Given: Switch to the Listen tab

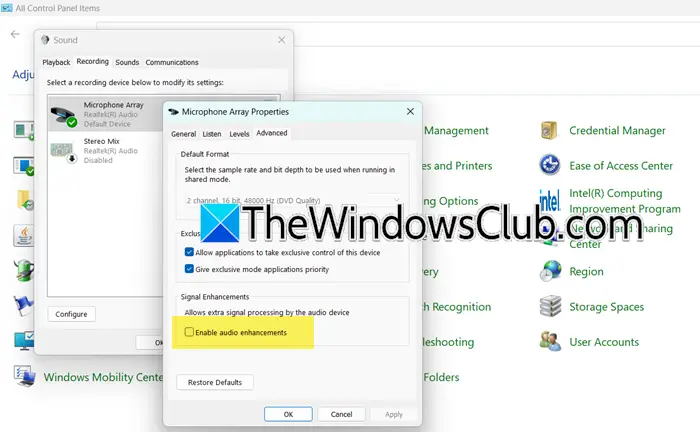Looking at the screenshot, I should [212, 134].
